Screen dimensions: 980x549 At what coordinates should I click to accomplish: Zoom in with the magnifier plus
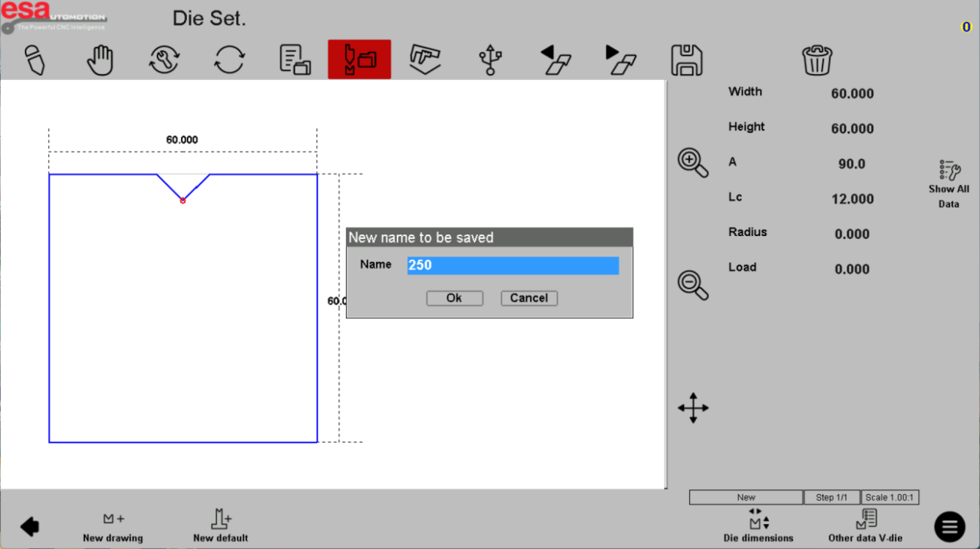pyautogui.click(x=693, y=162)
